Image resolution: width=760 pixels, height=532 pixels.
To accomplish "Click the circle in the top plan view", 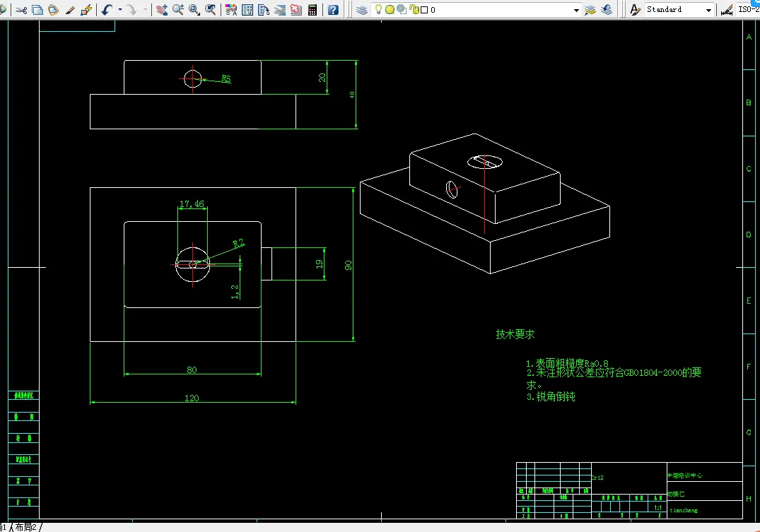I will 193,264.
